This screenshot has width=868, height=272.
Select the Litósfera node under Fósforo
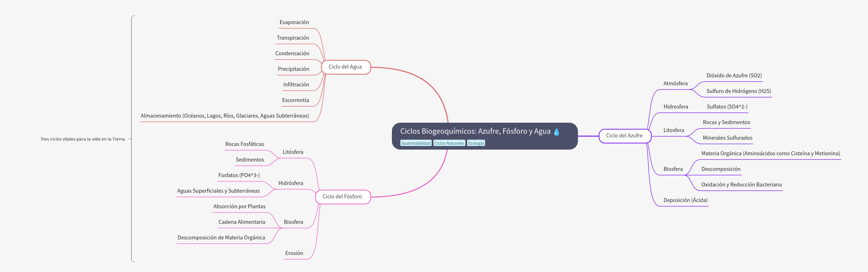point(293,152)
